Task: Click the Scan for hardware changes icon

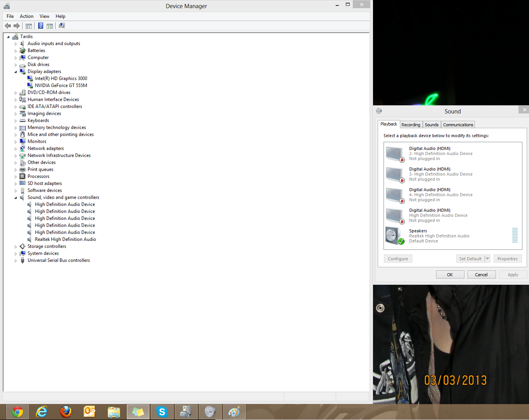Action: (x=62, y=26)
